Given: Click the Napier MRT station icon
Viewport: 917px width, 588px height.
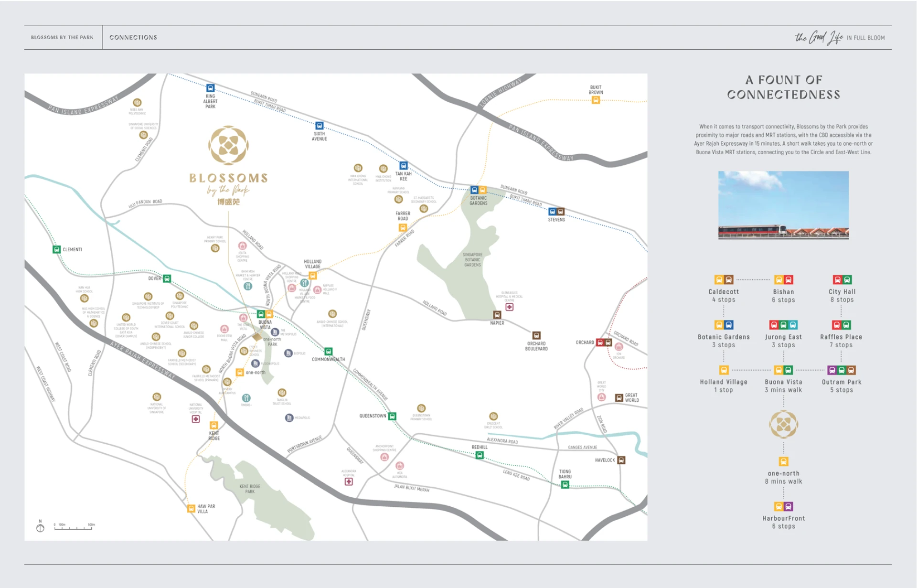Looking at the screenshot, I should (x=497, y=315).
